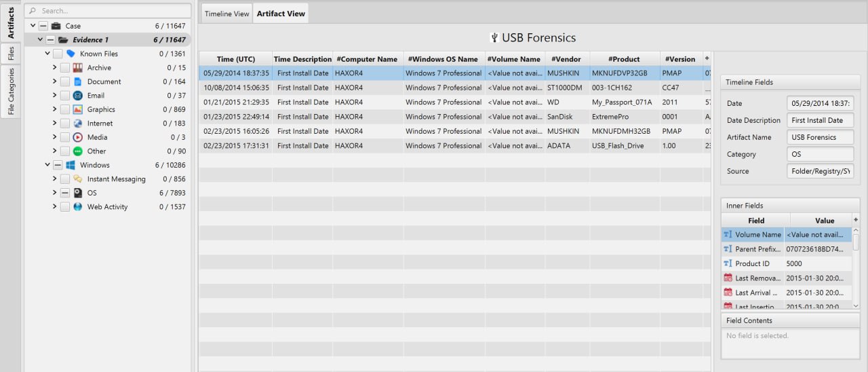Expand the OS tree node

click(54, 193)
